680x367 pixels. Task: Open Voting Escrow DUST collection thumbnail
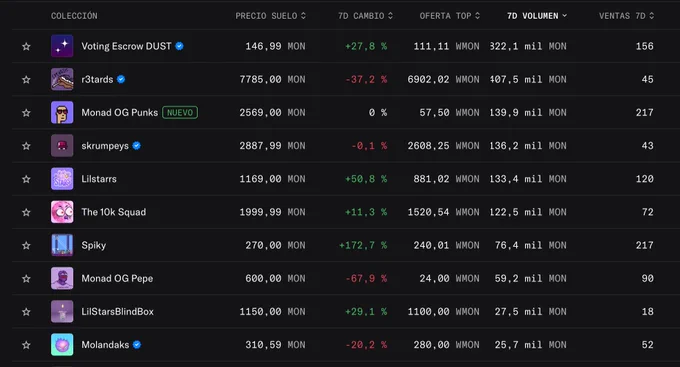62,46
